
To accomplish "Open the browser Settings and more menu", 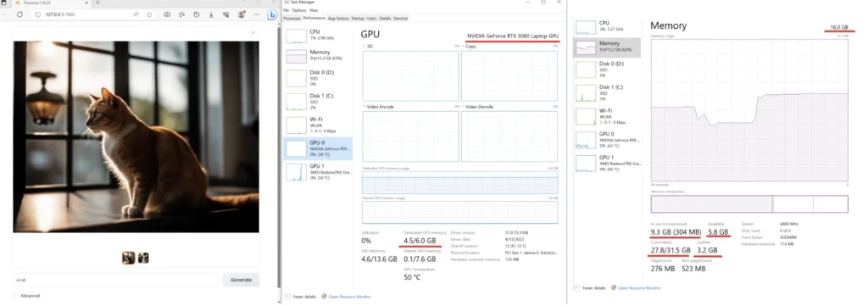I will [256, 14].
